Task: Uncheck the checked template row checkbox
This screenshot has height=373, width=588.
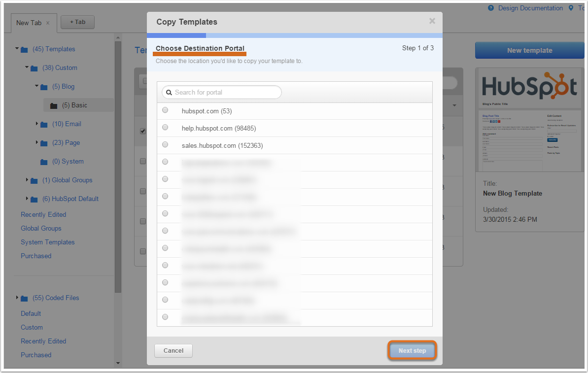Action: click(143, 131)
